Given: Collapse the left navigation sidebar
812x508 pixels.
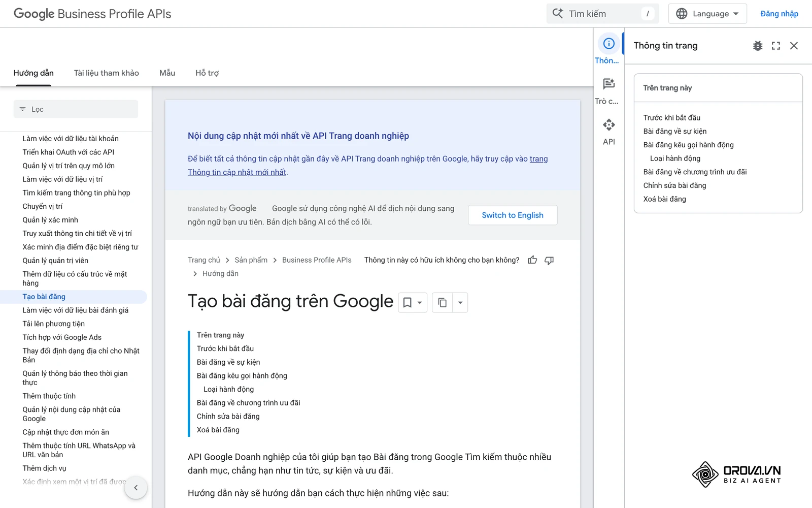Looking at the screenshot, I should coord(136,488).
